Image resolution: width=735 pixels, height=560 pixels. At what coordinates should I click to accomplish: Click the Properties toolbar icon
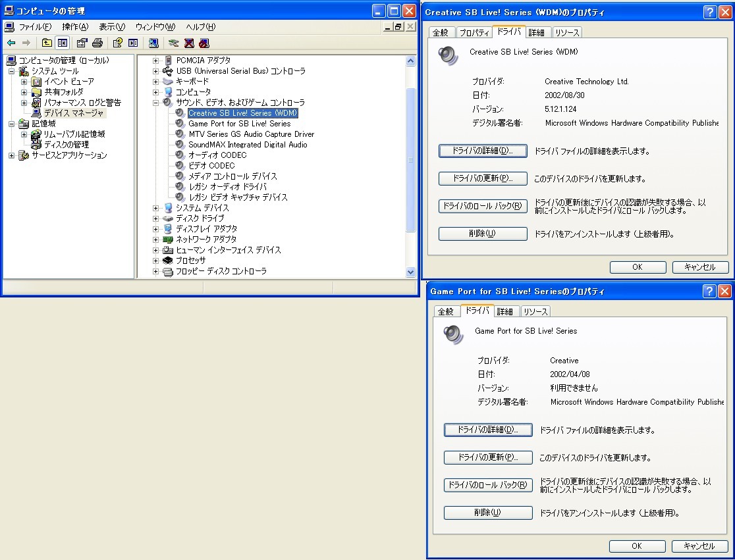[82, 43]
